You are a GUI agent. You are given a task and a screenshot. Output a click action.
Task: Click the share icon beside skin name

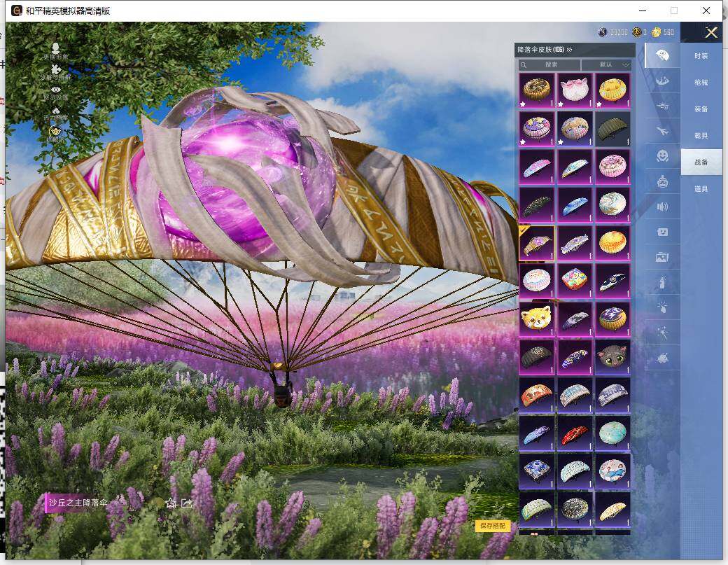point(187,503)
